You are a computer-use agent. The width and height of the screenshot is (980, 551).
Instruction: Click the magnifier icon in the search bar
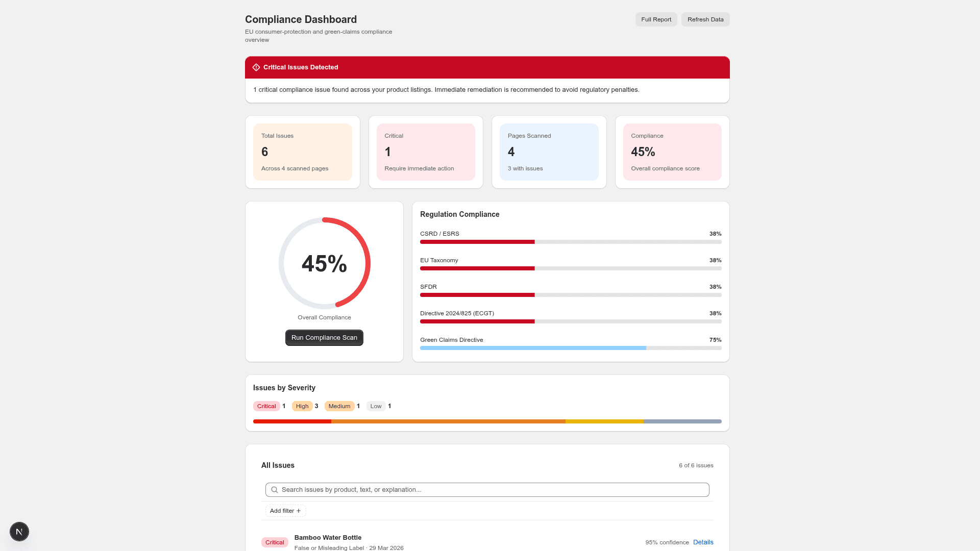(x=274, y=489)
